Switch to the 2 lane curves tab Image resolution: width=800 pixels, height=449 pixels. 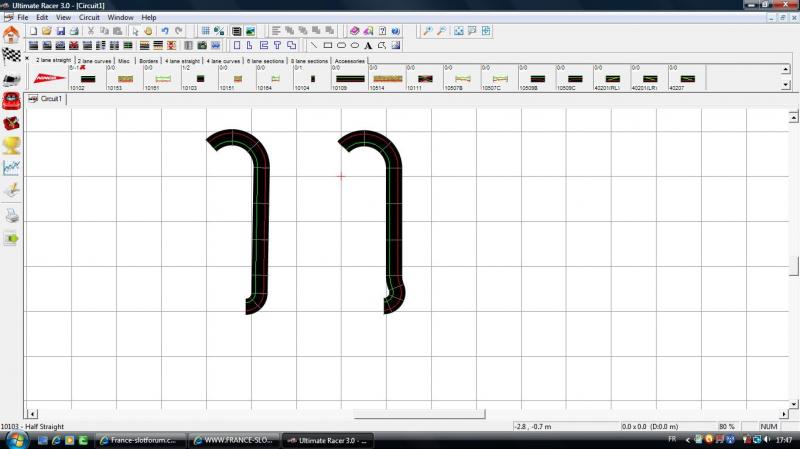95,61
